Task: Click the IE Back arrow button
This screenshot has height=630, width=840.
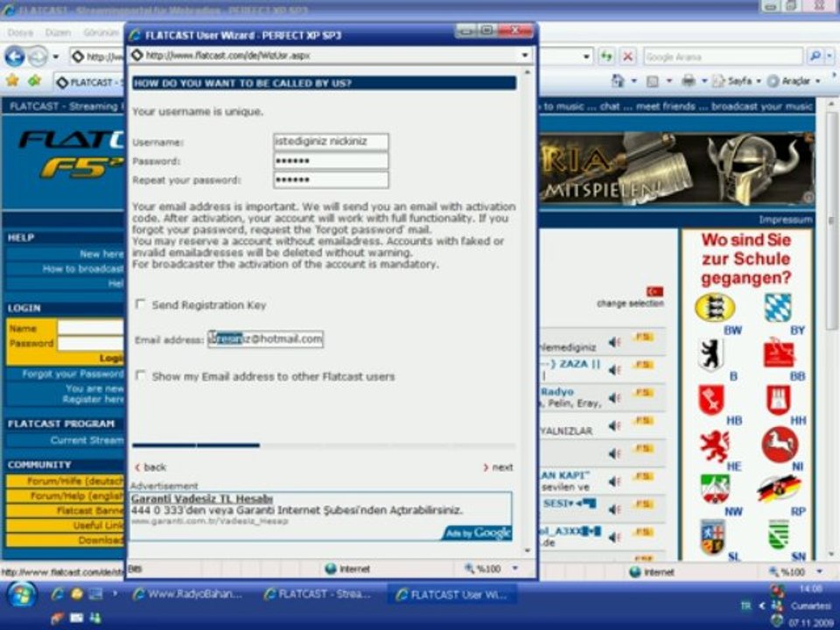Action: pos(15,56)
